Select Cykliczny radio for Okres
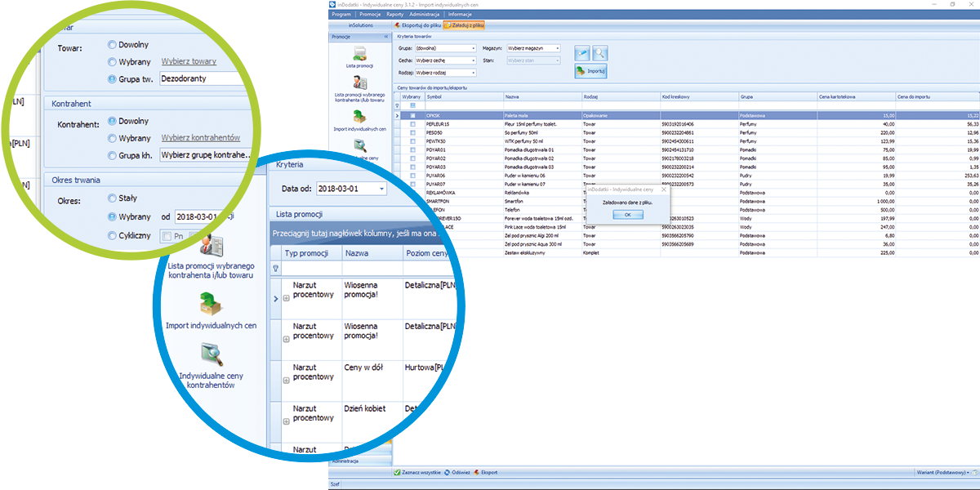 point(112,235)
